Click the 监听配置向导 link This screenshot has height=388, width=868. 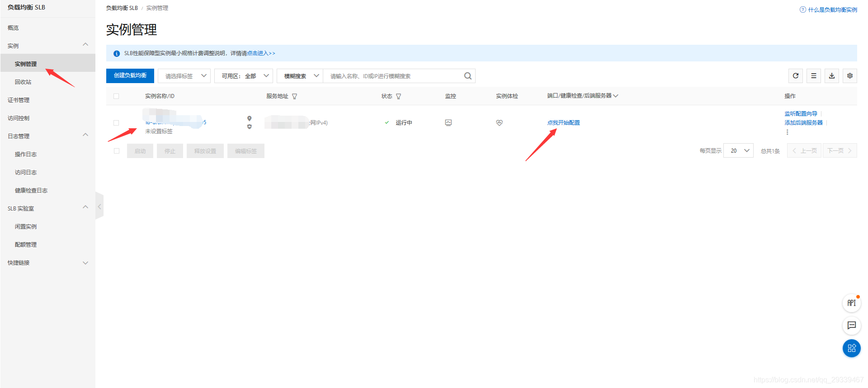click(801, 114)
